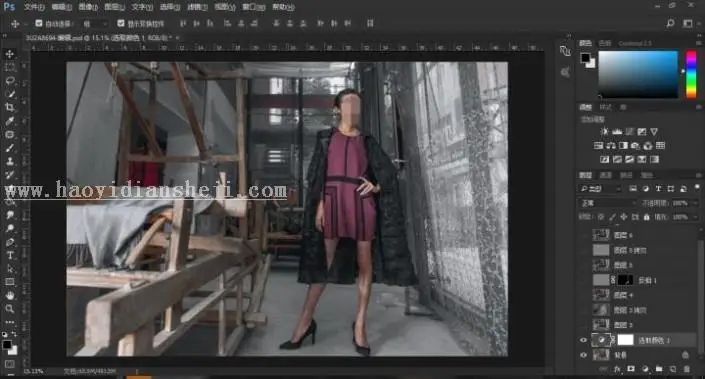Click the search magnifier icon at top right
The height and width of the screenshot is (379, 705).
click(670, 23)
